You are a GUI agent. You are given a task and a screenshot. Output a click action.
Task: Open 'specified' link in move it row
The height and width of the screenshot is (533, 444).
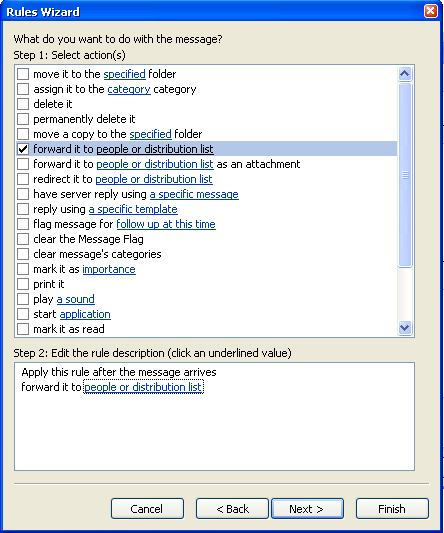(124, 74)
